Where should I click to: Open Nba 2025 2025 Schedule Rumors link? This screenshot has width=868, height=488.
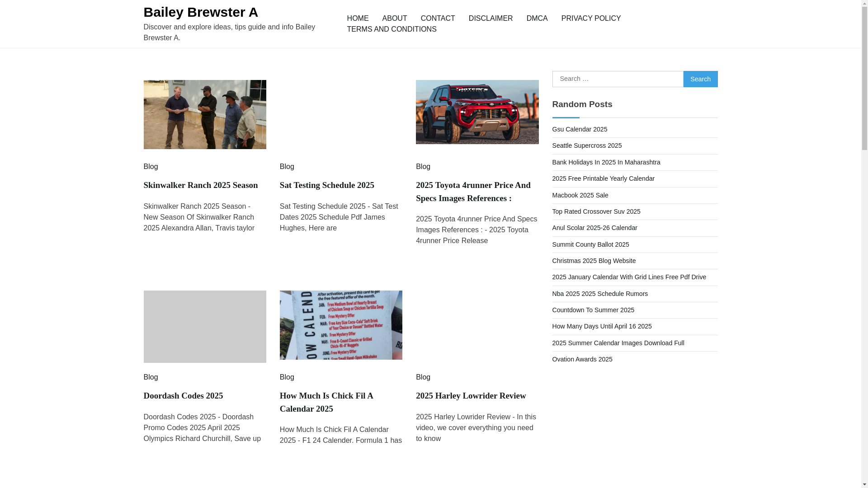coord(600,294)
